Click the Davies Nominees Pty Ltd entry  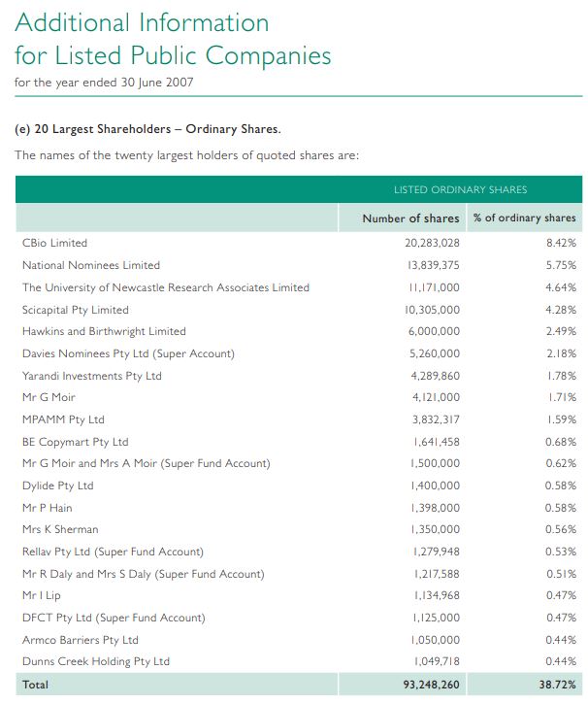click(x=128, y=353)
